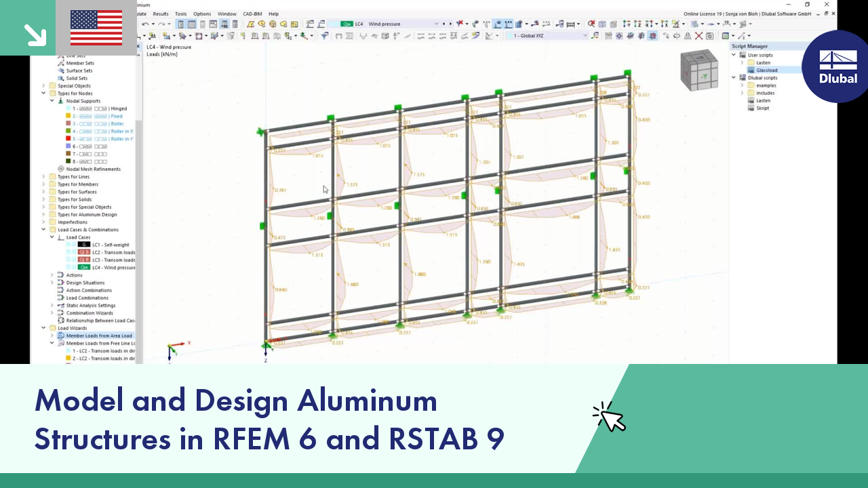Viewport: 868px width, 488px height.
Task: Open the Glasslood script in Script Manager
Action: pyautogui.click(x=767, y=70)
